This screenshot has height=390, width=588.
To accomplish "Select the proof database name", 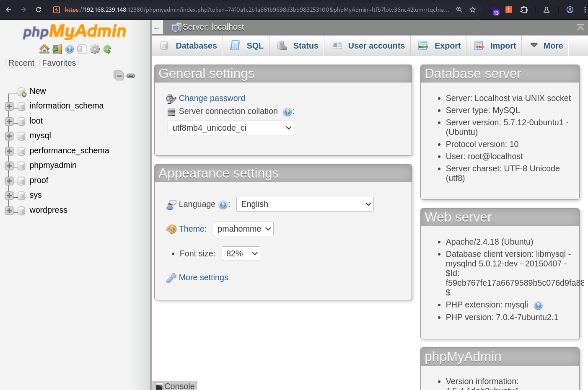I will [x=39, y=180].
